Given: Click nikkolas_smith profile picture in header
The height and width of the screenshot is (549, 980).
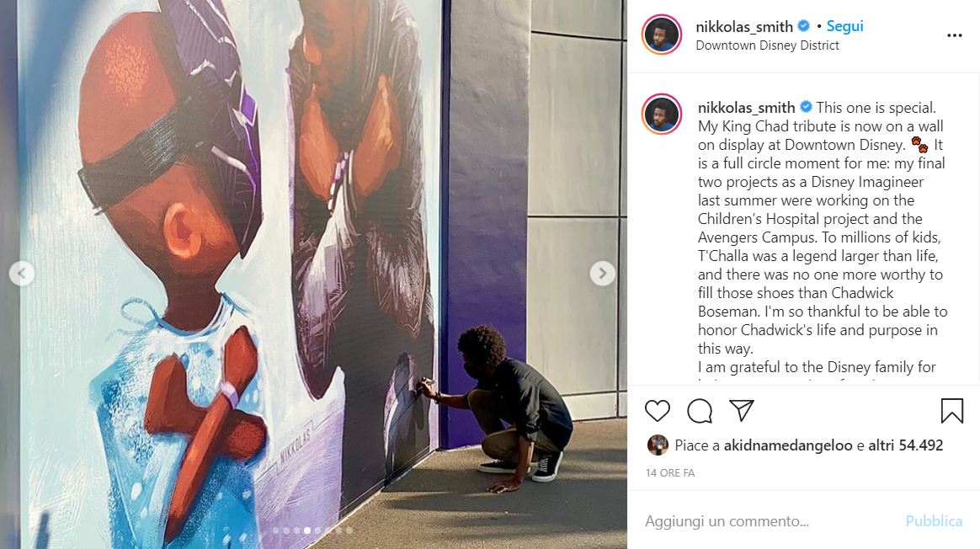Looking at the screenshot, I should pyautogui.click(x=661, y=35).
